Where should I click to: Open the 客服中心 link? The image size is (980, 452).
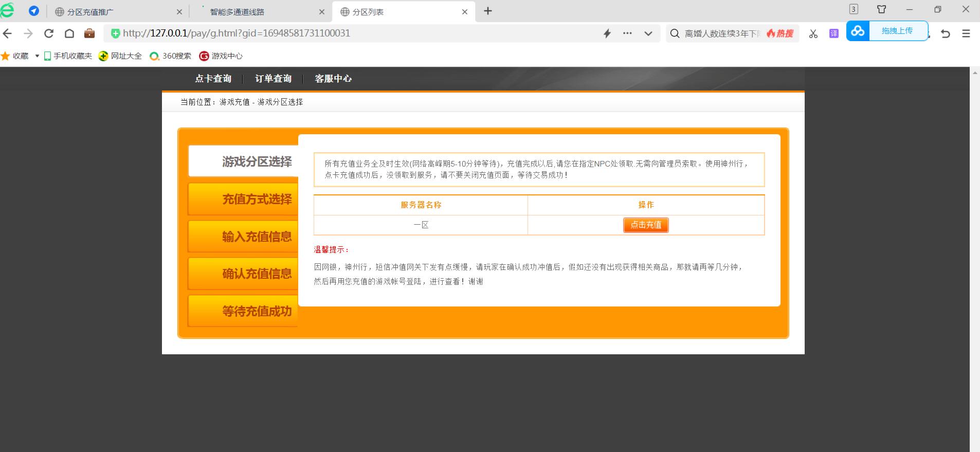coord(333,79)
